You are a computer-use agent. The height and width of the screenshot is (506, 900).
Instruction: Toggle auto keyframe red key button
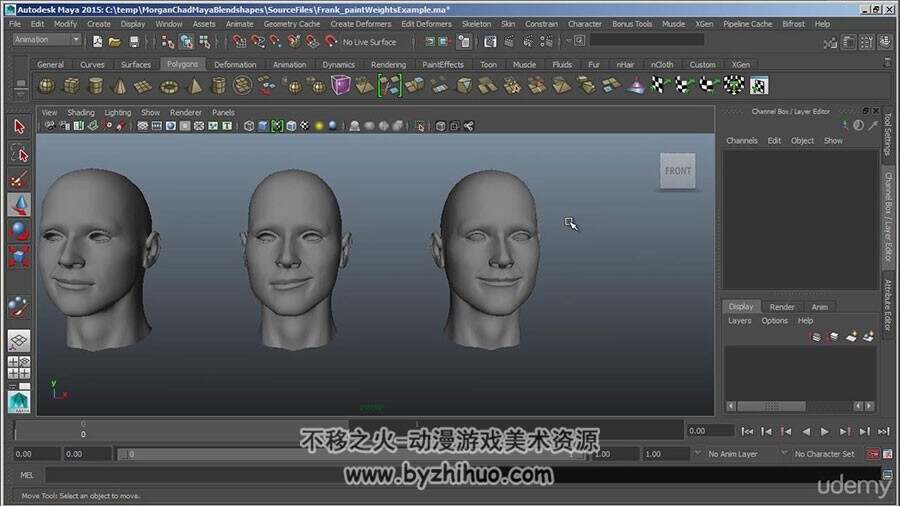(x=873, y=454)
